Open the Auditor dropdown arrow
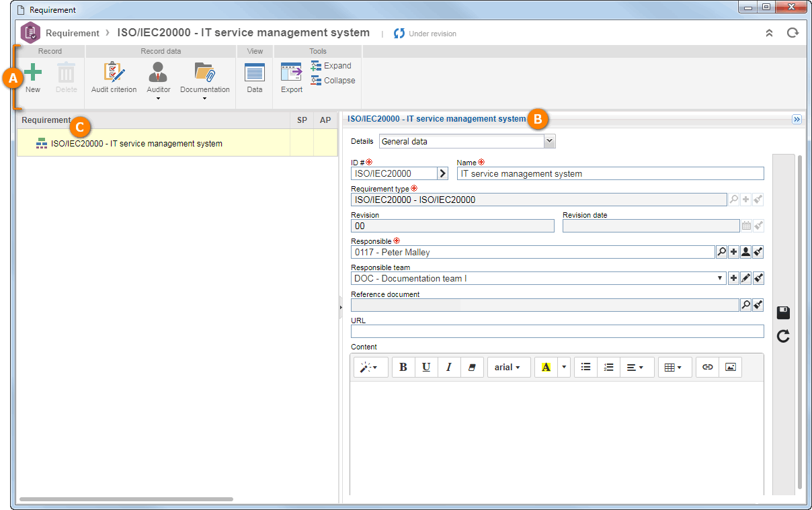The image size is (812, 510). coord(159,99)
